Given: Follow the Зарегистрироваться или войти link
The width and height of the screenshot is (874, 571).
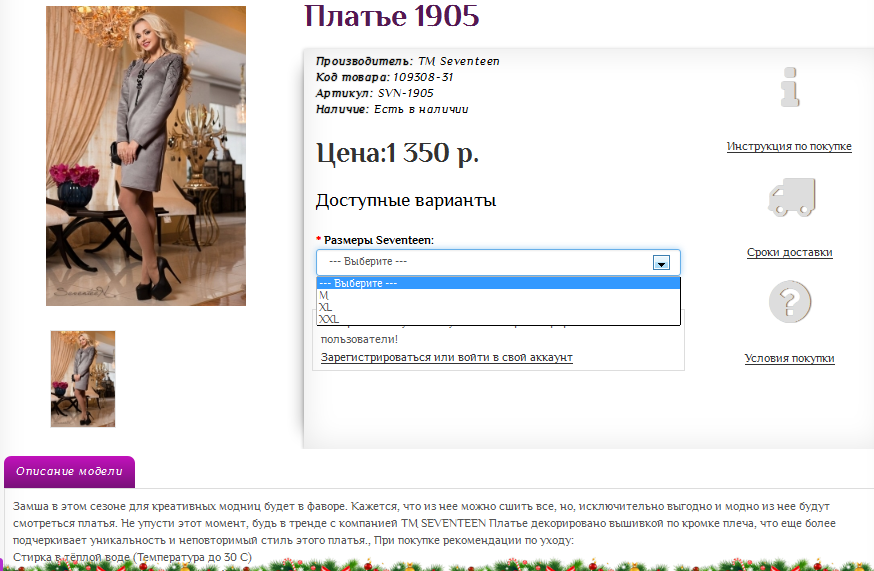Looking at the screenshot, I should point(446,357).
